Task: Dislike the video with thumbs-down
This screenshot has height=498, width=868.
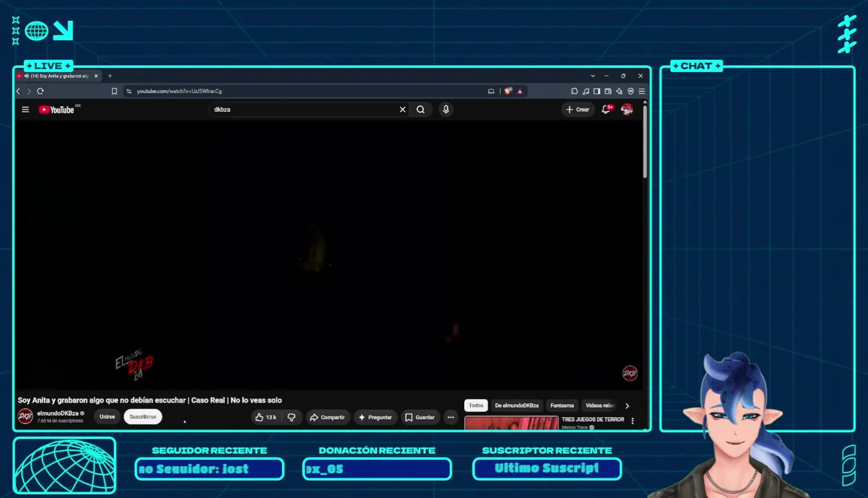Action: point(292,417)
